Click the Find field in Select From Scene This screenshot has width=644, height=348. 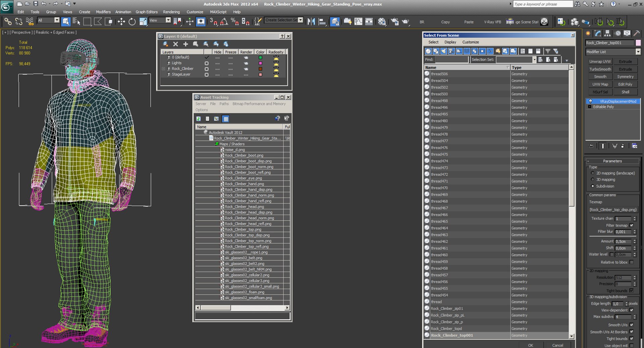[451, 60]
